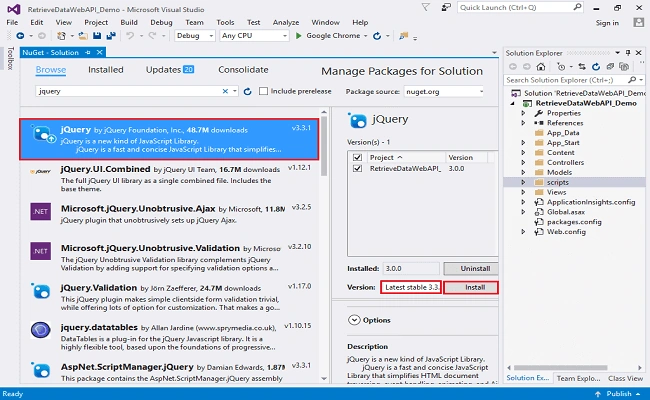Select the jquery.datatables package

[170, 337]
